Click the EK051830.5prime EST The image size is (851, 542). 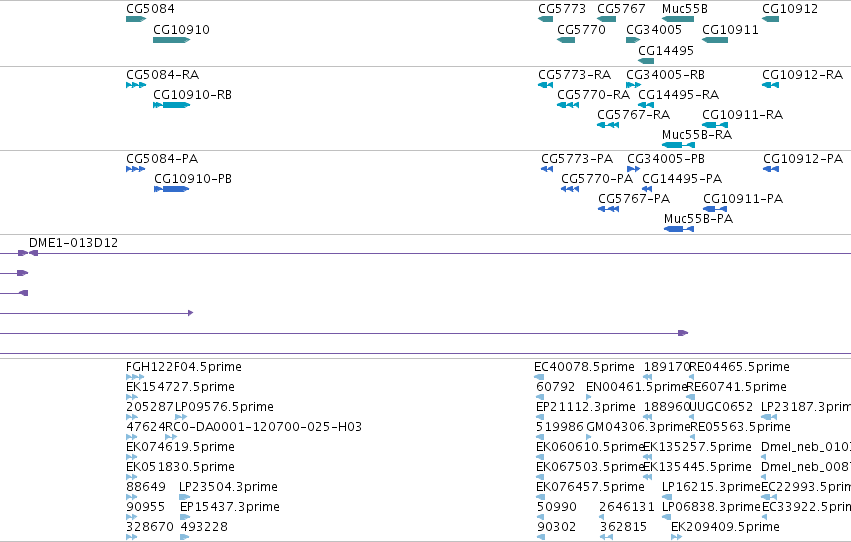click(131, 477)
